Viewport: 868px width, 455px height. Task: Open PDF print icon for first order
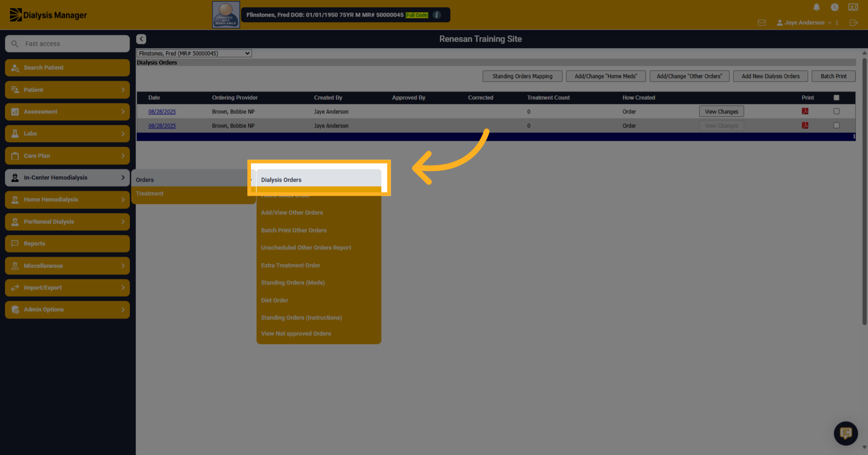[x=805, y=111]
